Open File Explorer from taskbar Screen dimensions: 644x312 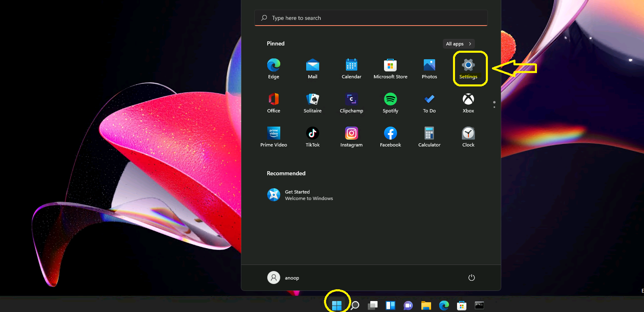(426, 306)
